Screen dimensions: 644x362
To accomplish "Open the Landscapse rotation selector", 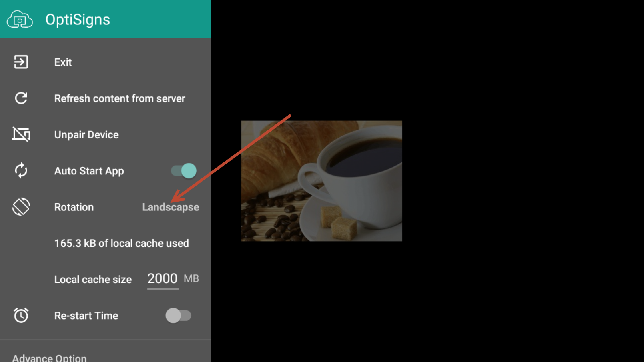I will click(171, 207).
